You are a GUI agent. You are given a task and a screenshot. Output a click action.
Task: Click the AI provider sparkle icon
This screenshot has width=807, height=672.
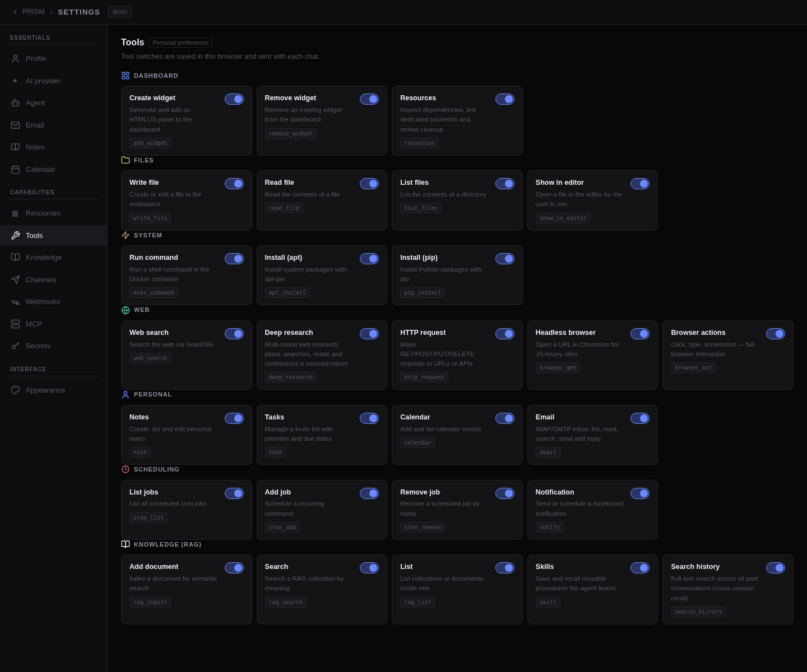(x=15, y=81)
